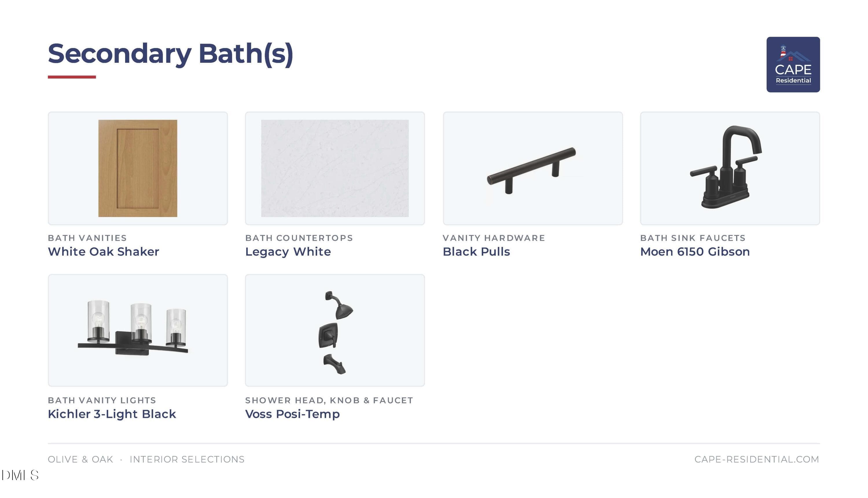Click the Moen Gibson faucet image

[x=726, y=167]
